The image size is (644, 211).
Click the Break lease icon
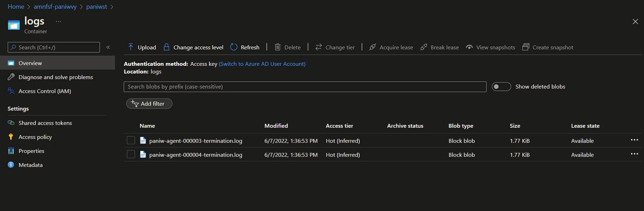[424, 47]
